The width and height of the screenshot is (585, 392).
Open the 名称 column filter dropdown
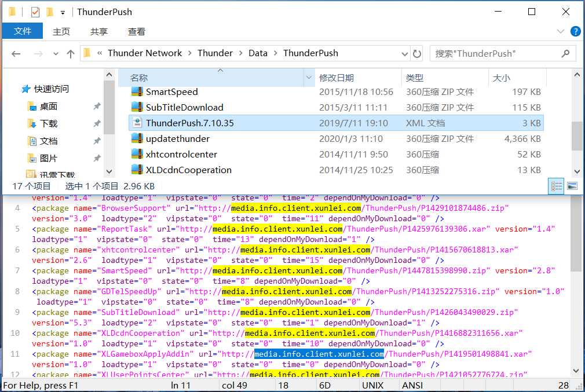point(309,78)
